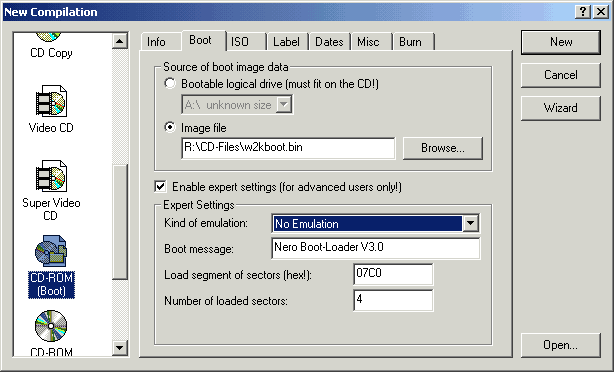Choose the Super Video CD icon
The width and height of the screenshot is (614, 372).
coord(51,176)
